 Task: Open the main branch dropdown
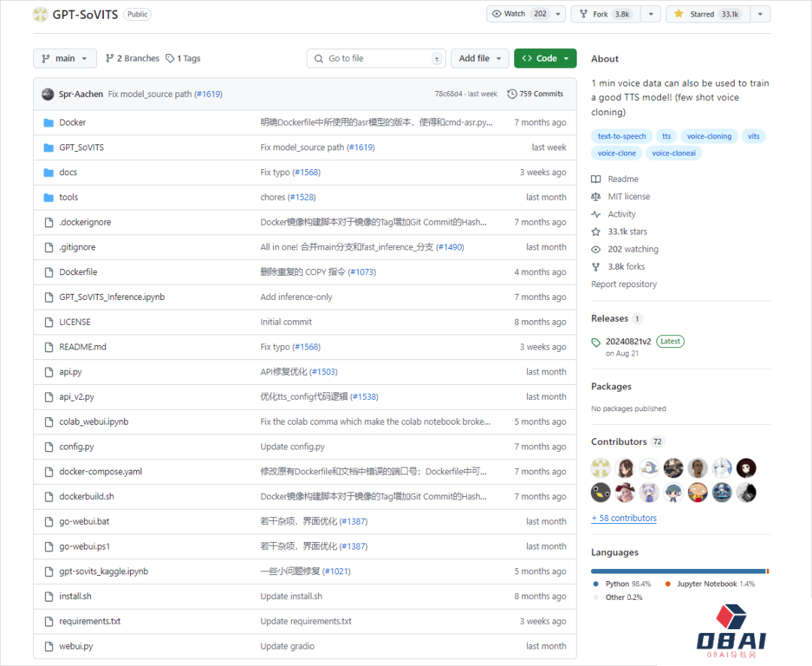click(x=65, y=59)
